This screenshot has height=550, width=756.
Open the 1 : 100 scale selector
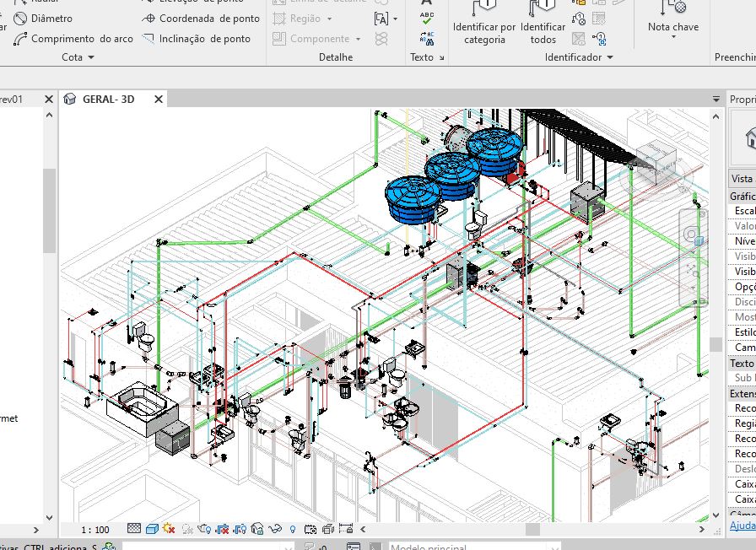point(95,530)
